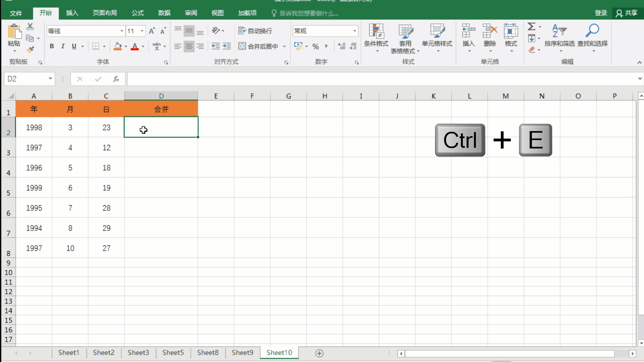
Task: Open the font color red swatch dropdown
Action: [143, 46]
